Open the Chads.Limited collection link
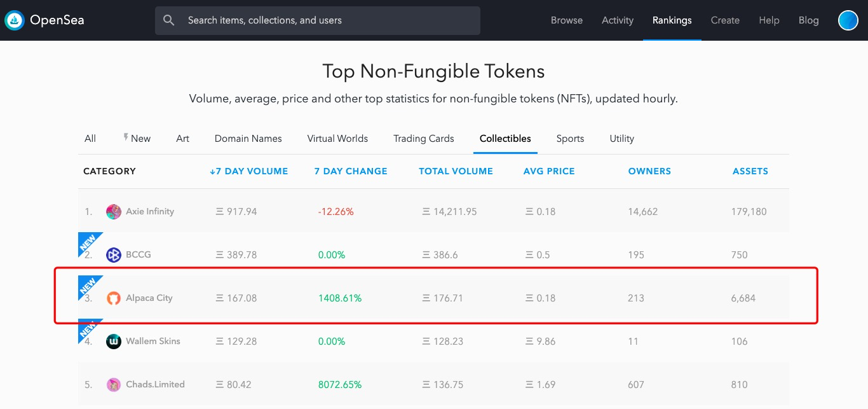 155,385
